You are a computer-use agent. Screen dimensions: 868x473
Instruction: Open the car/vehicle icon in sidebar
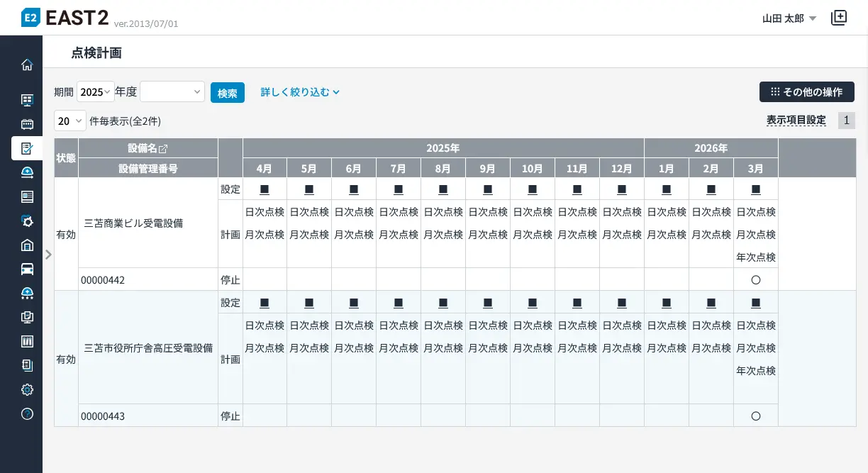coord(27,269)
